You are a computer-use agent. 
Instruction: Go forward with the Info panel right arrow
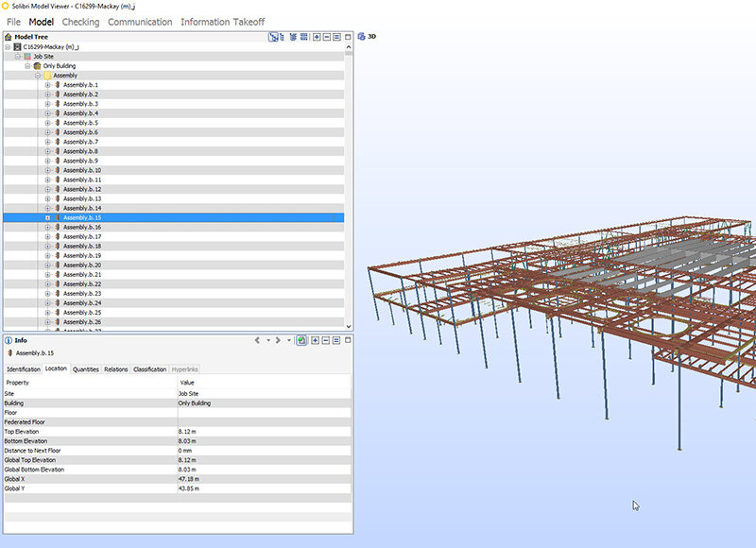coord(278,340)
